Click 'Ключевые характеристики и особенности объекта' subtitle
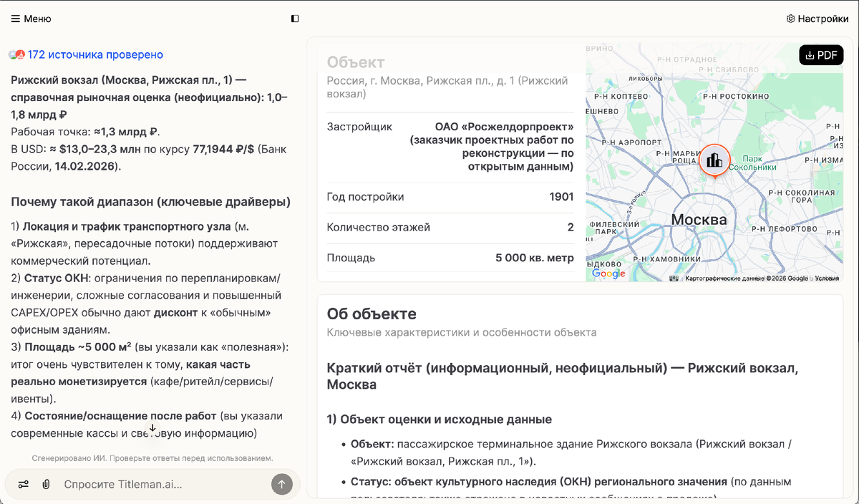Viewport: 859px width, 504px height. click(462, 332)
